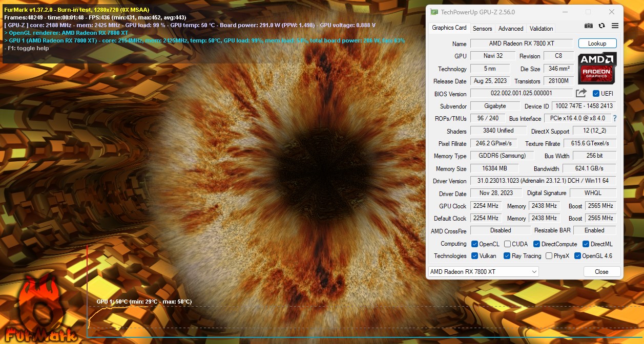Switch to the Validation tab
The height and width of the screenshot is (344, 644).
pos(541,29)
